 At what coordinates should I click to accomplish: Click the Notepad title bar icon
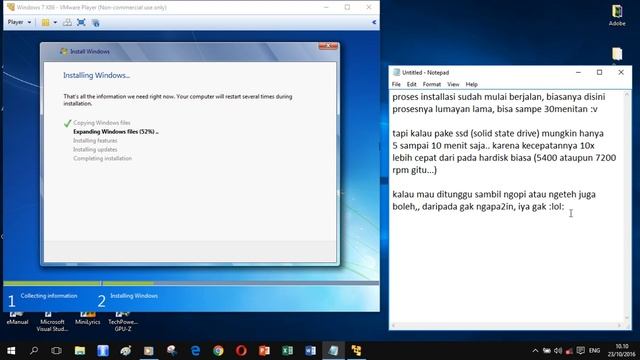(396, 72)
